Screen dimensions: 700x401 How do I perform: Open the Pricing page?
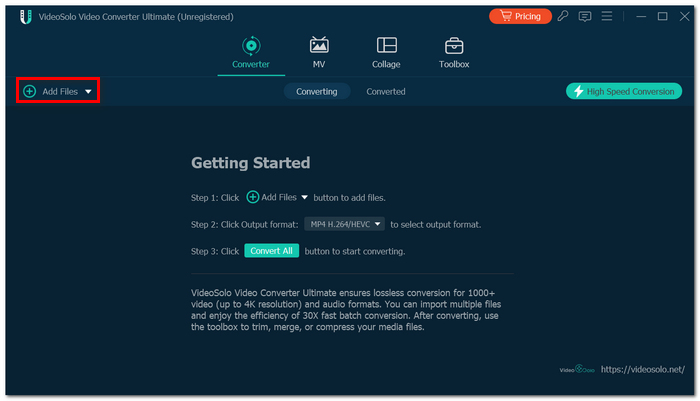[520, 17]
